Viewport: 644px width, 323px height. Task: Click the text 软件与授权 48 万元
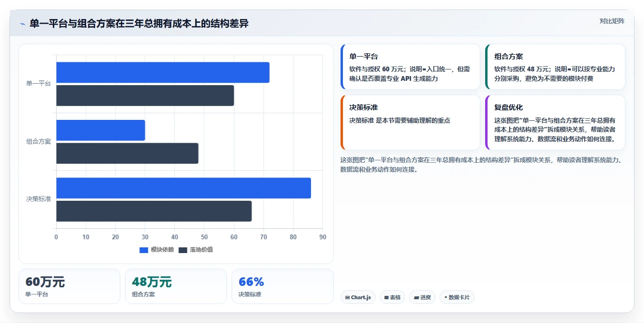point(522,69)
